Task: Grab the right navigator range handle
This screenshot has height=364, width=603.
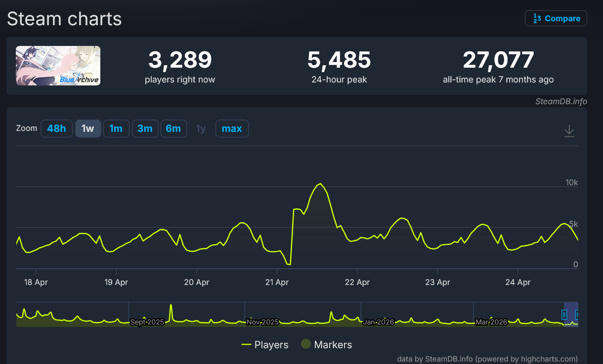Action: pyautogui.click(x=576, y=315)
